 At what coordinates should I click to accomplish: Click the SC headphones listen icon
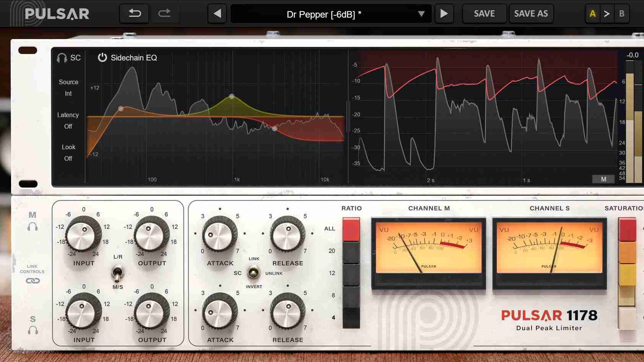(x=62, y=58)
